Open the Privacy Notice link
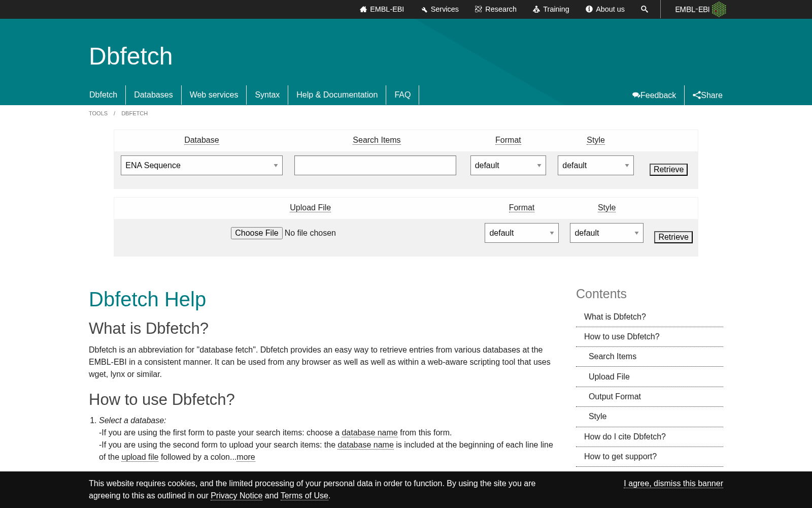This screenshot has width=812, height=508. [x=236, y=496]
